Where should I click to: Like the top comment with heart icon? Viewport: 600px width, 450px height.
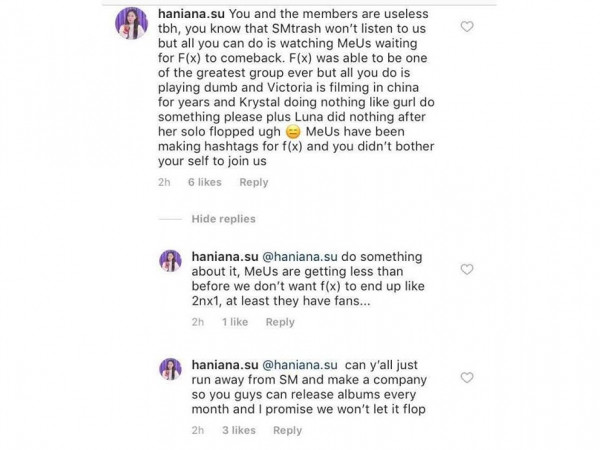click(x=466, y=27)
